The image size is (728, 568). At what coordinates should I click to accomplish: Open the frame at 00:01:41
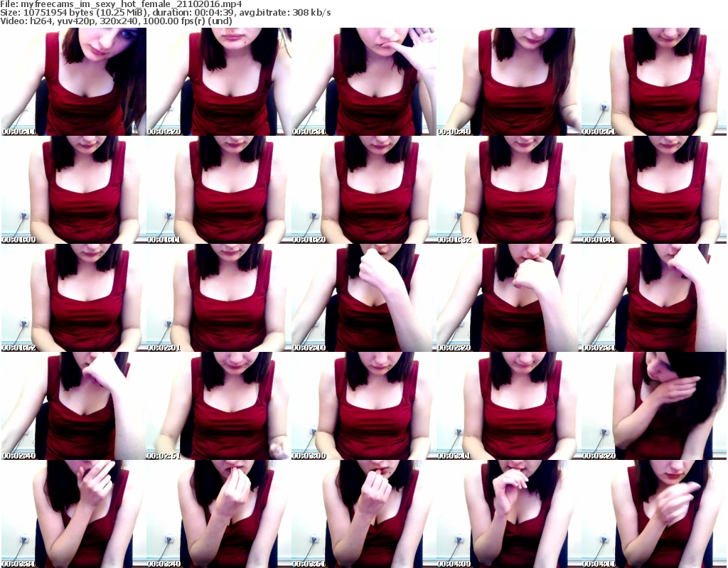[x=654, y=190]
